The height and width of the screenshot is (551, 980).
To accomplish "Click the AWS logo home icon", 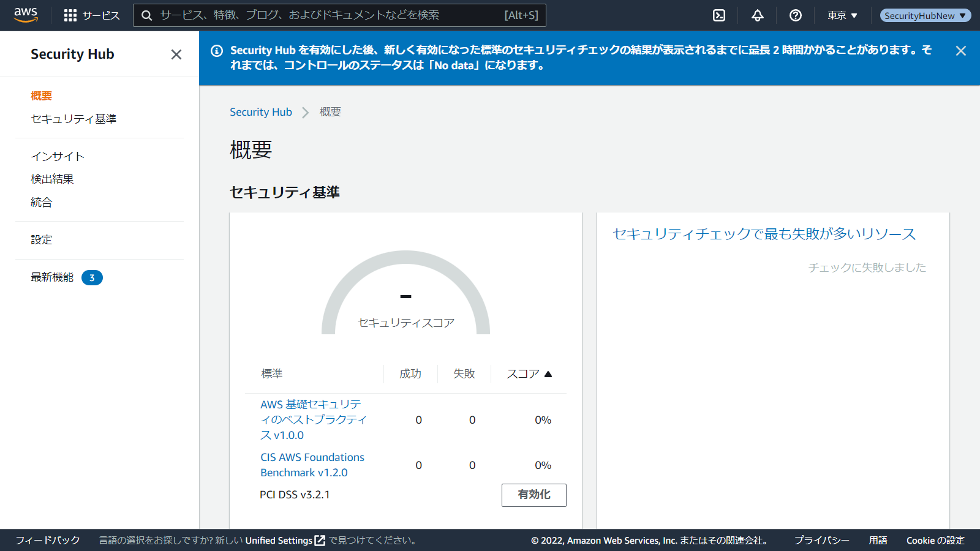I will (x=26, y=15).
